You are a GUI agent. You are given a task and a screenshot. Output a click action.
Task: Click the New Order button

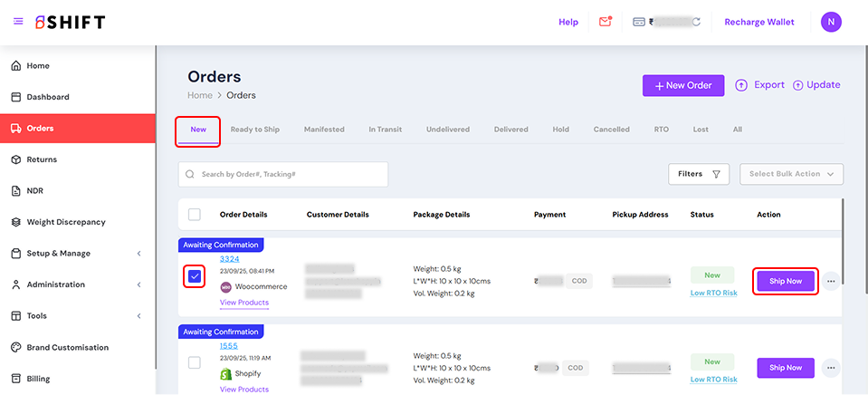tap(683, 85)
